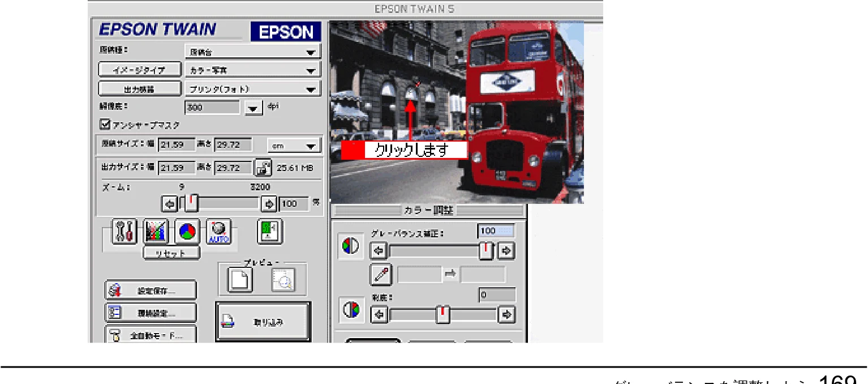Select the gray balance eyedropper tool
The width and height of the screenshot is (868, 384).
pyautogui.click(x=380, y=275)
